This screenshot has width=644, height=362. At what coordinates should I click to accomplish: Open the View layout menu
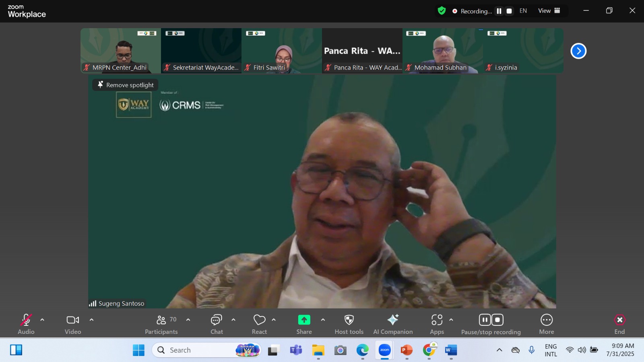549,11
